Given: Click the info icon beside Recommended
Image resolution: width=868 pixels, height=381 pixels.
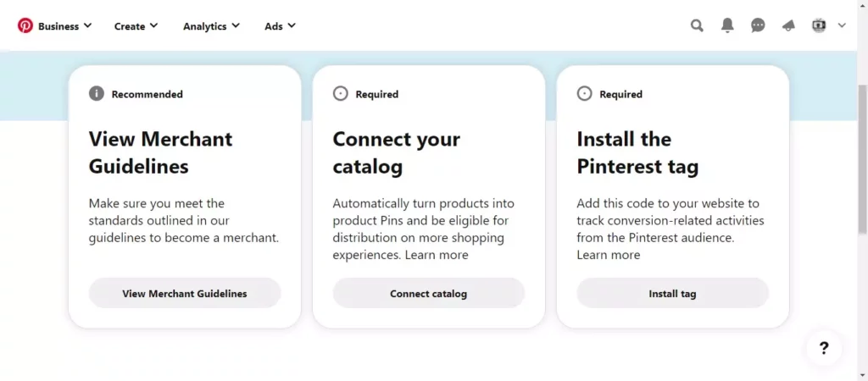Looking at the screenshot, I should (97, 94).
